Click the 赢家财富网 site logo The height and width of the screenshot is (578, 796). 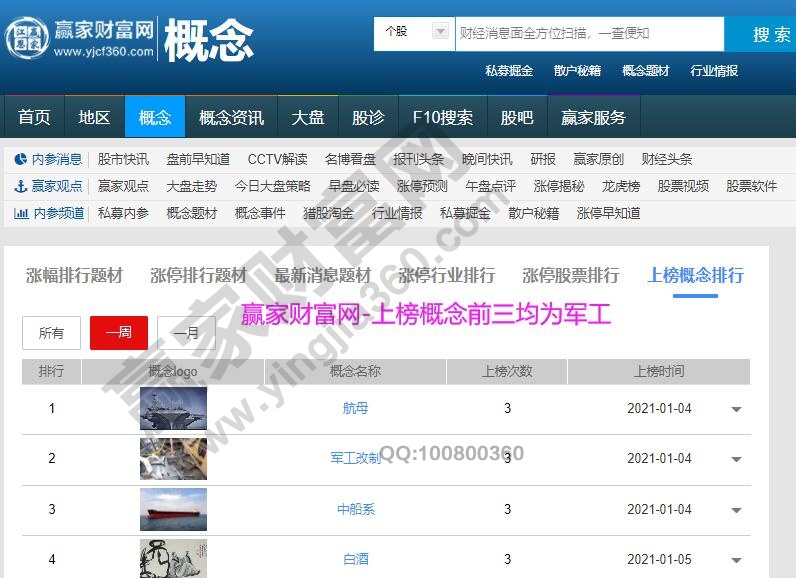click(80, 39)
